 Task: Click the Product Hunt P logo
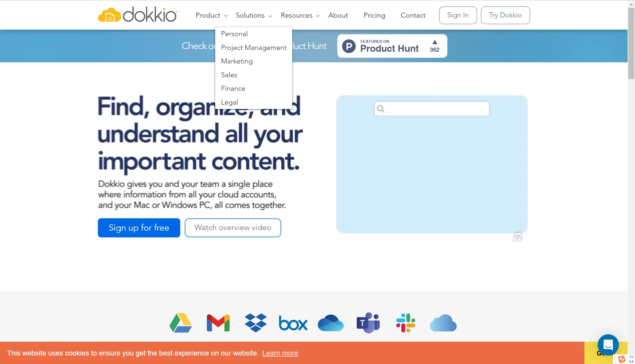349,46
